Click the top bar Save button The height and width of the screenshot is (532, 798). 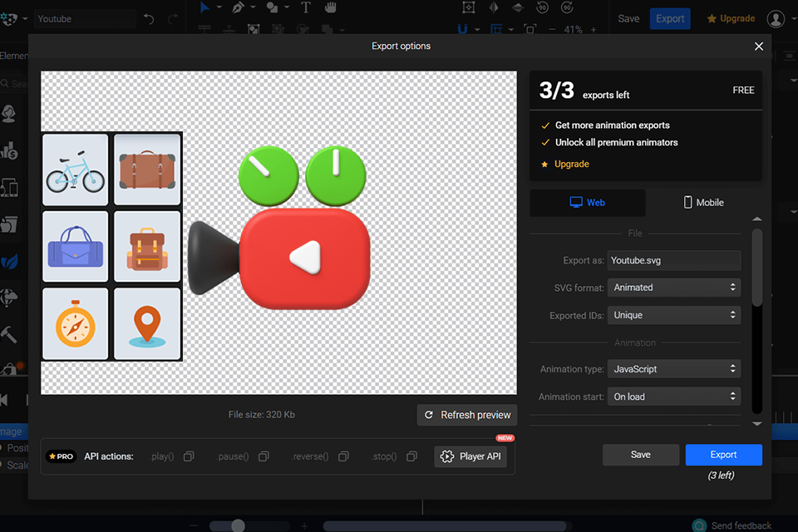pos(628,19)
